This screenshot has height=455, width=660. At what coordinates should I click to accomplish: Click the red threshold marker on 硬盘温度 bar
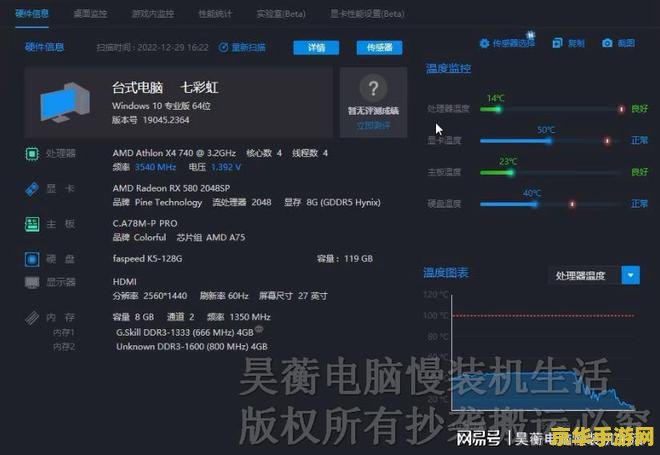(572, 205)
